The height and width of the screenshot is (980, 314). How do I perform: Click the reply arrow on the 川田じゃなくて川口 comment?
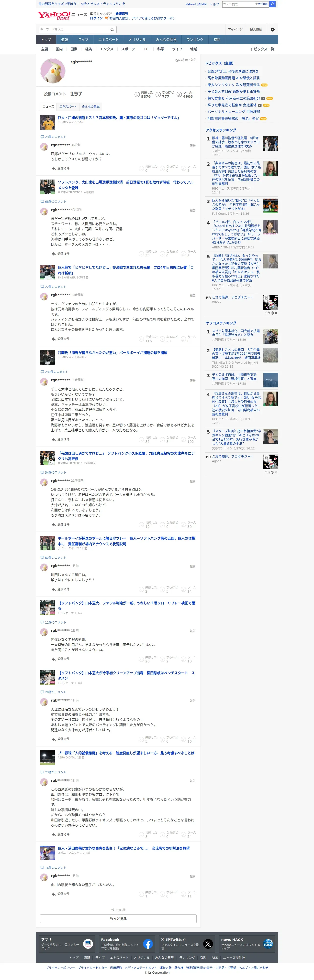[x=54, y=589]
